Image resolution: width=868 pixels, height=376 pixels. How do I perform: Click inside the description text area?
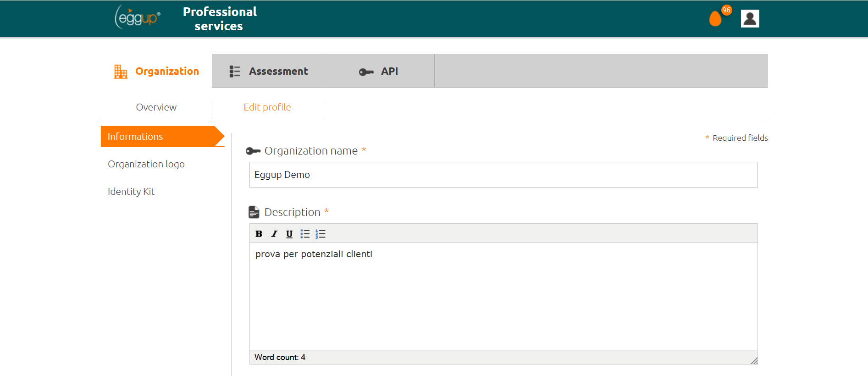(503, 296)
